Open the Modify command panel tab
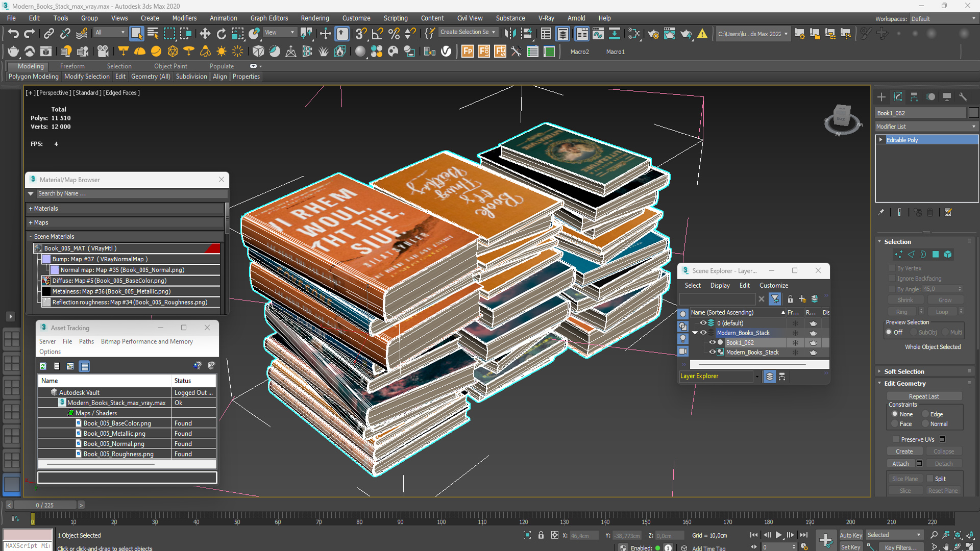The width and height of the screenshot is (980, 551). (x=898, y=97)
